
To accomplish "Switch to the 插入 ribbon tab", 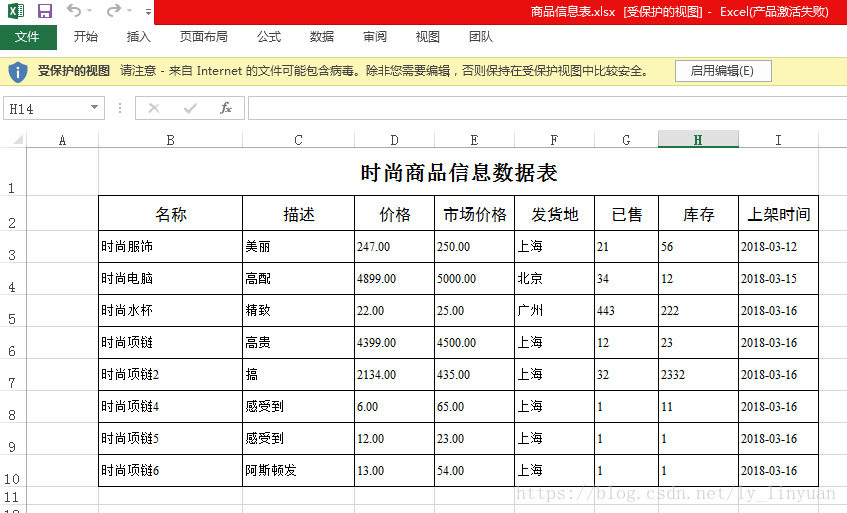I will pyautogui.click(x=139, y=37).
